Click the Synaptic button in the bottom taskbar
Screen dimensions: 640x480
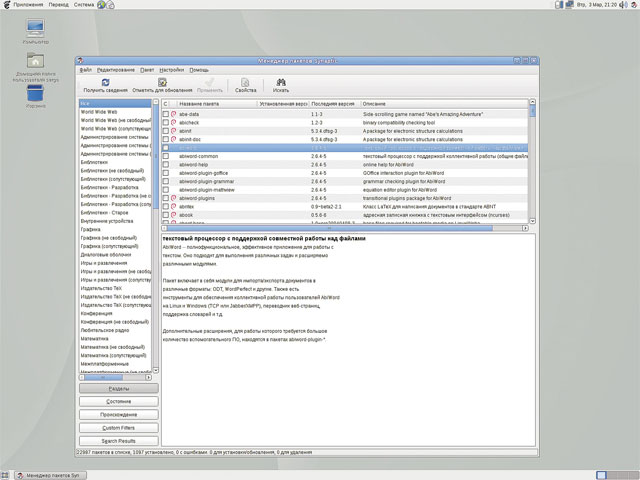pos(51,476)
